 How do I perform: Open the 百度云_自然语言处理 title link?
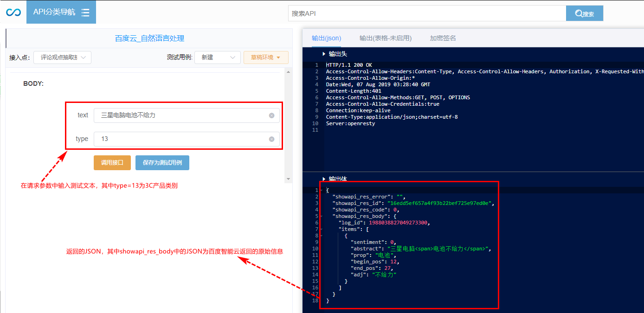(x=149, y=38)
